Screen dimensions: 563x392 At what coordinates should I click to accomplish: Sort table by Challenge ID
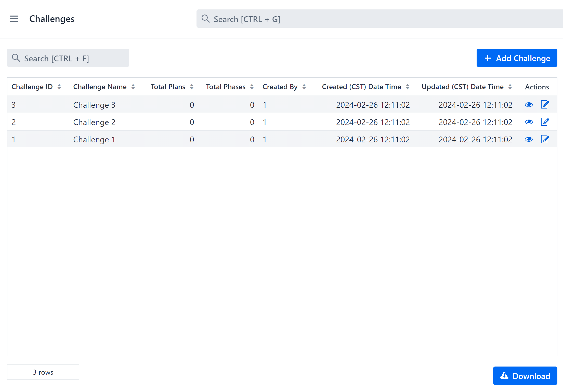point(59,87)
